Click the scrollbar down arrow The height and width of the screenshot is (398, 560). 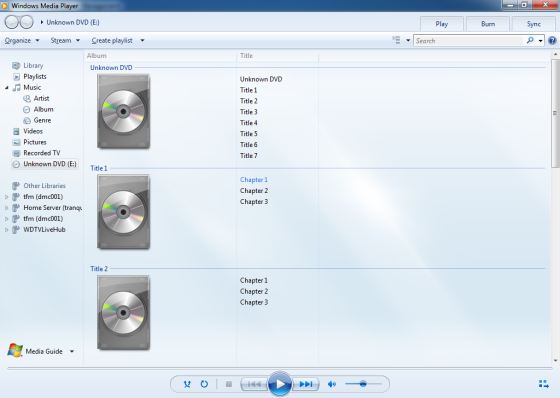coord(555,361)
